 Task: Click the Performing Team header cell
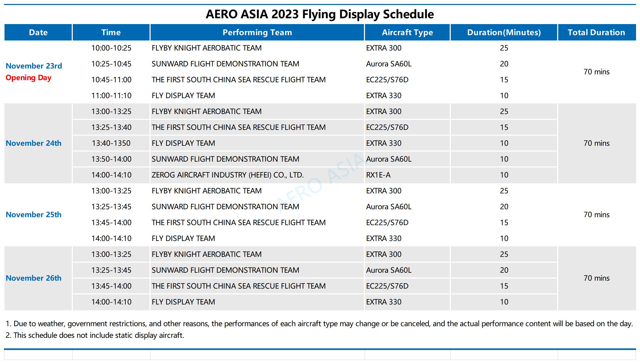tap(257, 32)
